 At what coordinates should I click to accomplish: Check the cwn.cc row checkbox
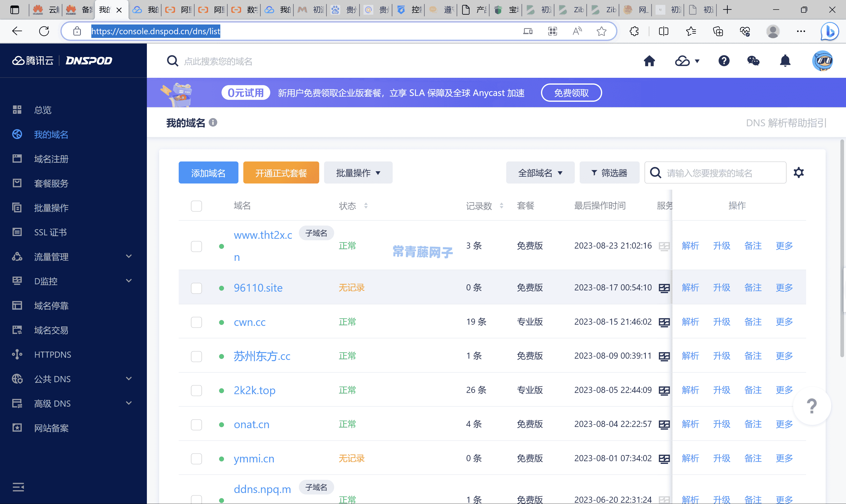(x=196, y=322)
